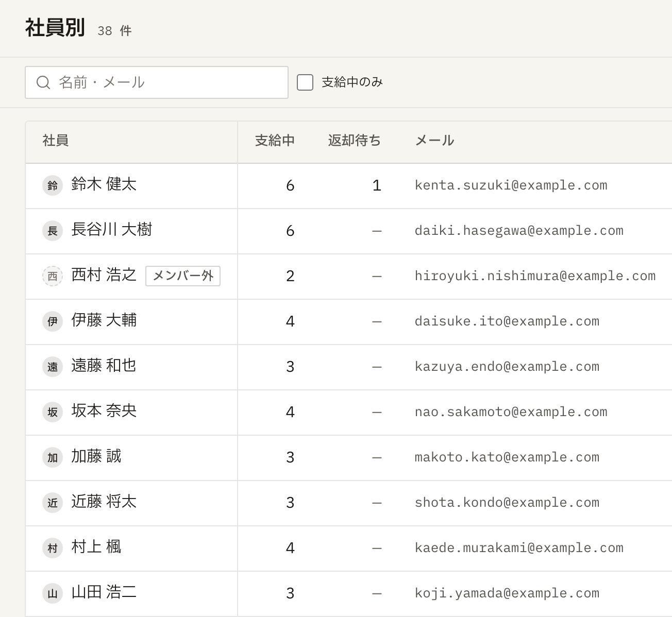Click the メール column header
Viewport: 672px width, 617px height.
434,141
